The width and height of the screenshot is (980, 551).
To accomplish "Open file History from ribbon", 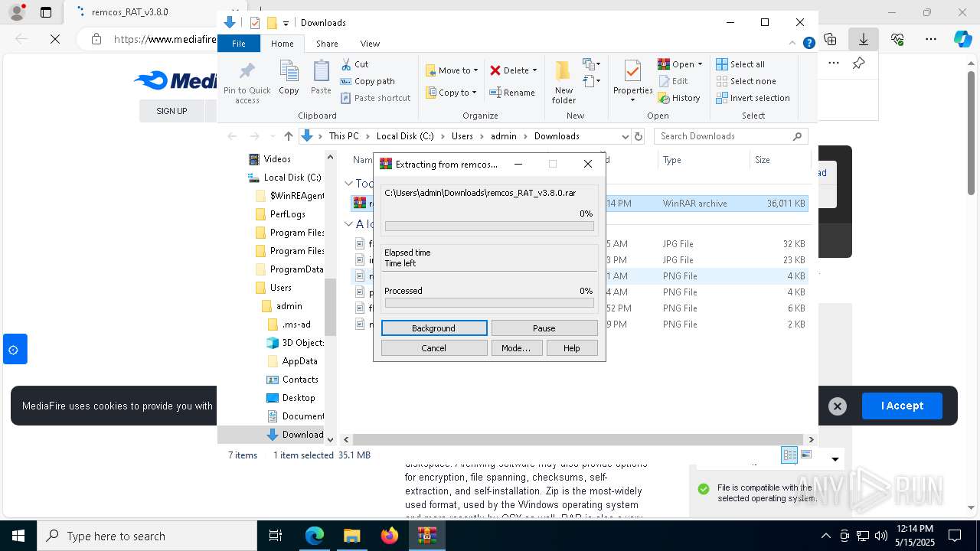I will (679, 98).
